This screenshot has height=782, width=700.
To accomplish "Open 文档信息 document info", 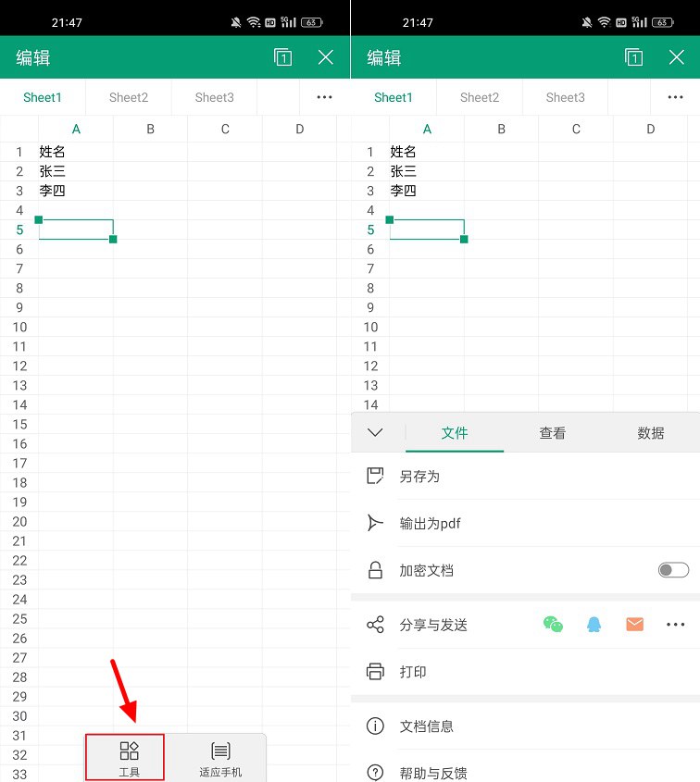I will tap(525, 726).
